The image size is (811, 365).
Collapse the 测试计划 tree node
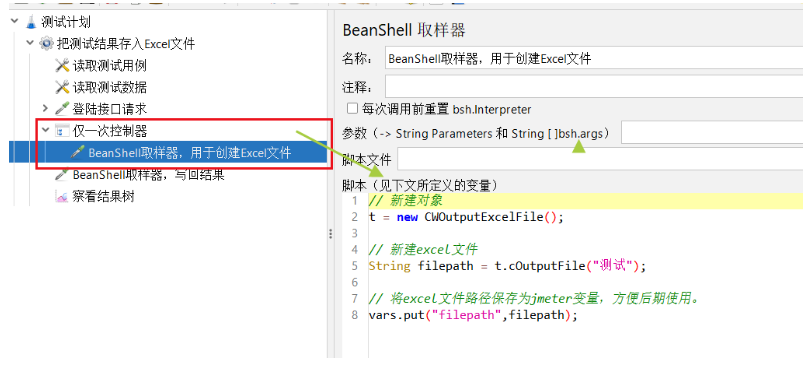click(x=14, y=22)
